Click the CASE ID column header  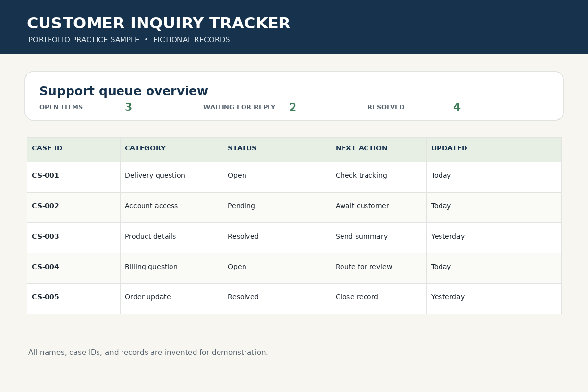pyautogui.click(x=73, y=149)
